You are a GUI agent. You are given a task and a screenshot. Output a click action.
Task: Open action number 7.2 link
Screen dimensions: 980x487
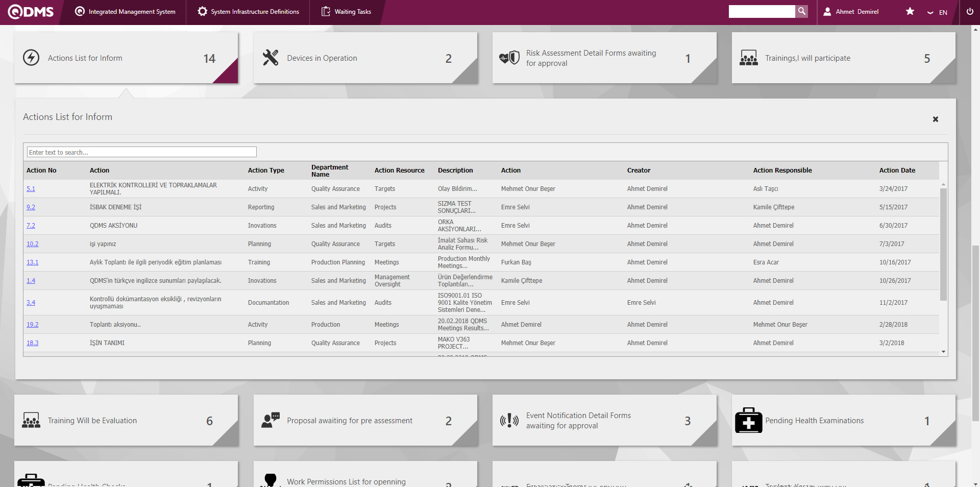[31, 226]
